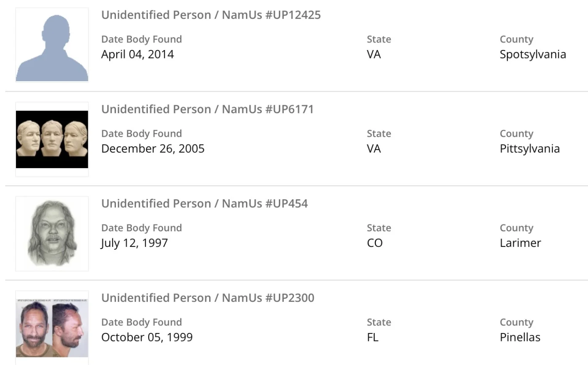Select the Pittsylvania county value
588x365 pixels.
(530, 148)
